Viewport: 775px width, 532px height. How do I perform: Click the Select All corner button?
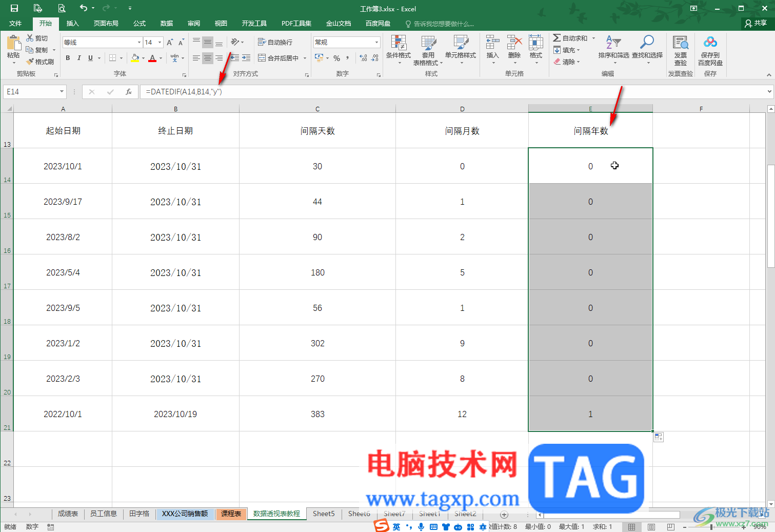pos(7,109)
